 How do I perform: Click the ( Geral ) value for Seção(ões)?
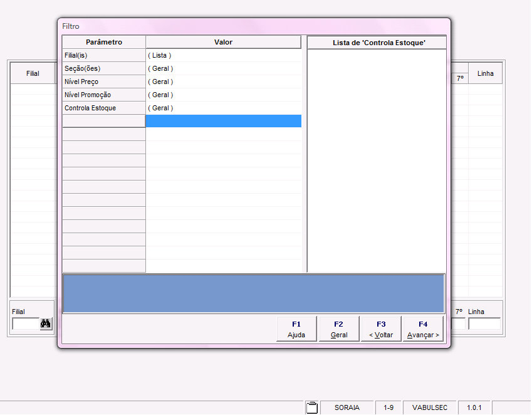click(x=224, y=68)
